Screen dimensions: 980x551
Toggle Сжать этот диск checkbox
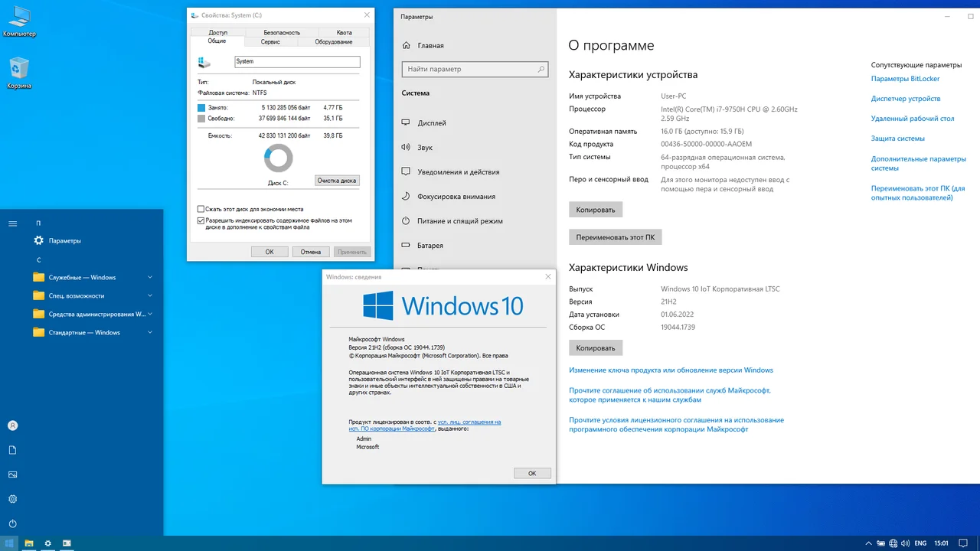[201, 208]
